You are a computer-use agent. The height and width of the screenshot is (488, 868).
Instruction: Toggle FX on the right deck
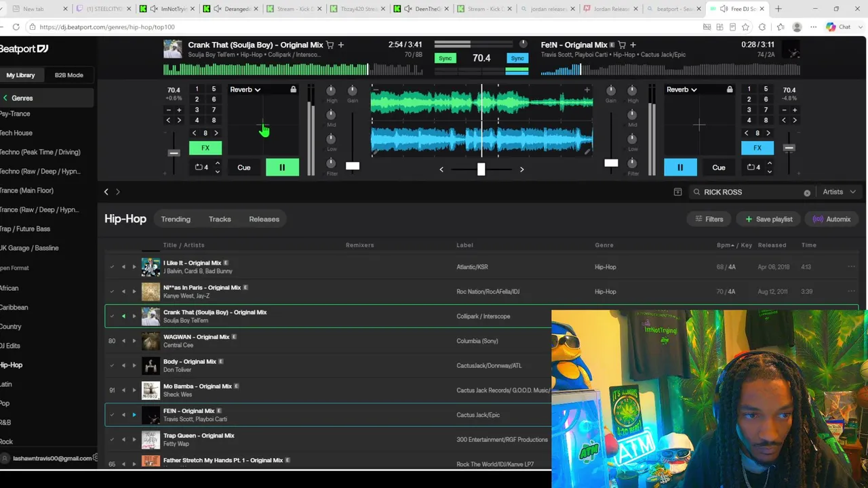coord(757,148)
